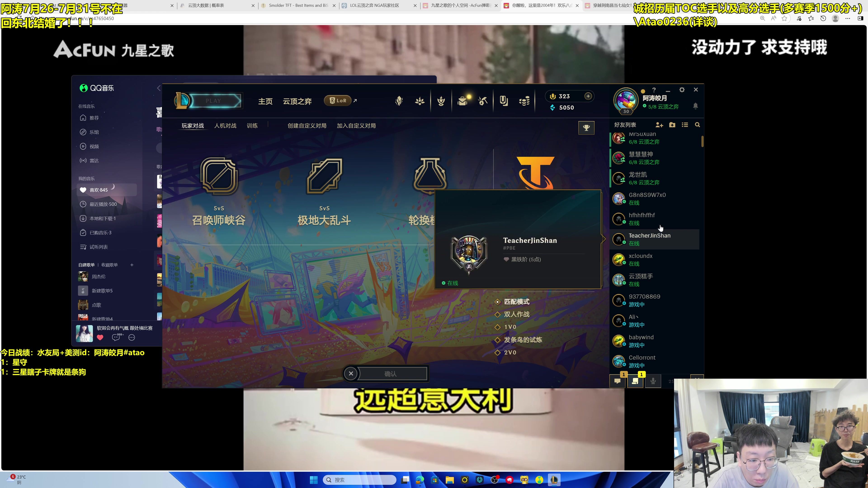The height and width of the screenshot is (488, 868).
Task: Click the now-playing album cover in QQ音乐
Action: tap(84, 333)
